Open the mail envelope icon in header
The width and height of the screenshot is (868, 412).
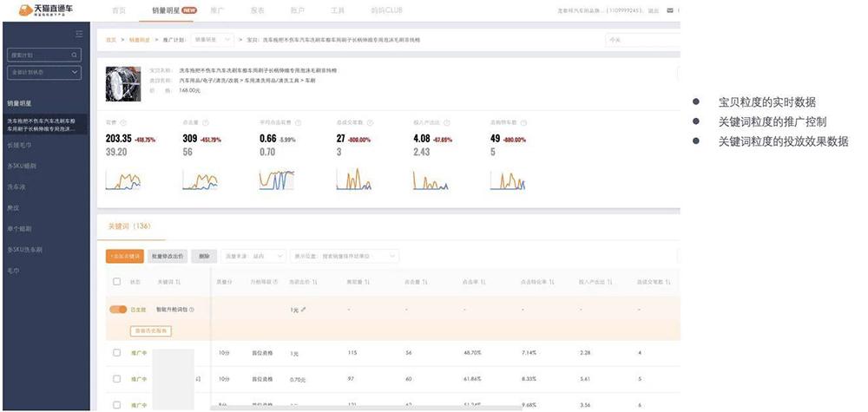[670, 10]
